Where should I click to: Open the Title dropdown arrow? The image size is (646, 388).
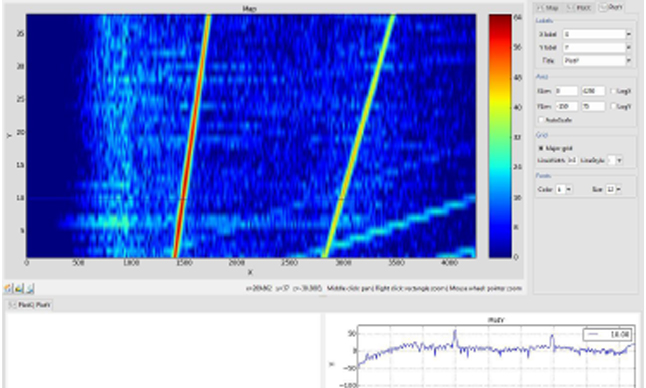pyautogui.click(x=629, y=61)
